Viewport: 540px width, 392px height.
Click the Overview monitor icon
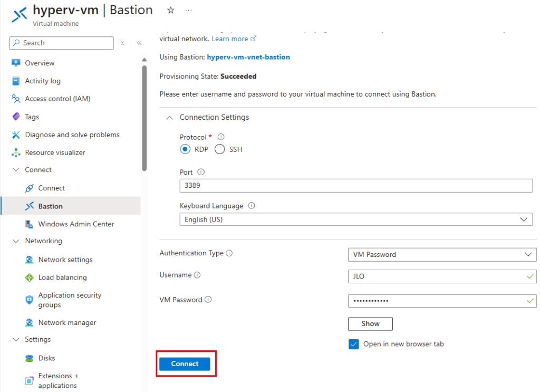(x=16, y=63)
